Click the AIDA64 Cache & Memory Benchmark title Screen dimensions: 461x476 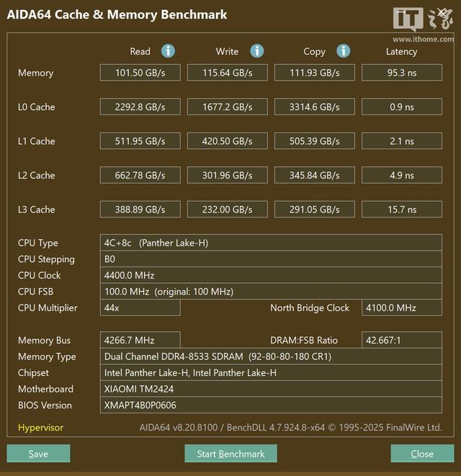(117, 14)
